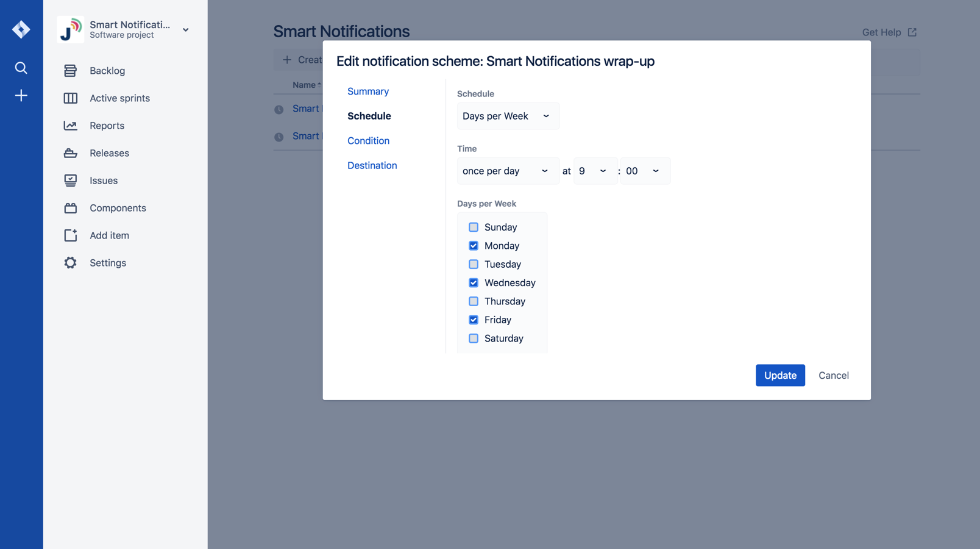Image resolution: width=980 pixels, height=549 pixels.
Task: Click the Smart Notifications project avatar
Action: click(70, 29)
